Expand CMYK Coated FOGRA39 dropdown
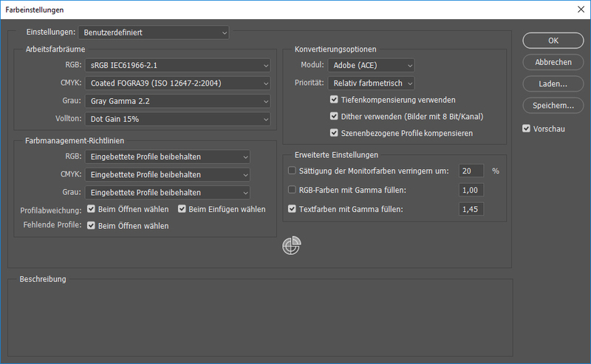The image size is (591, 364). [x=177, y=83]
